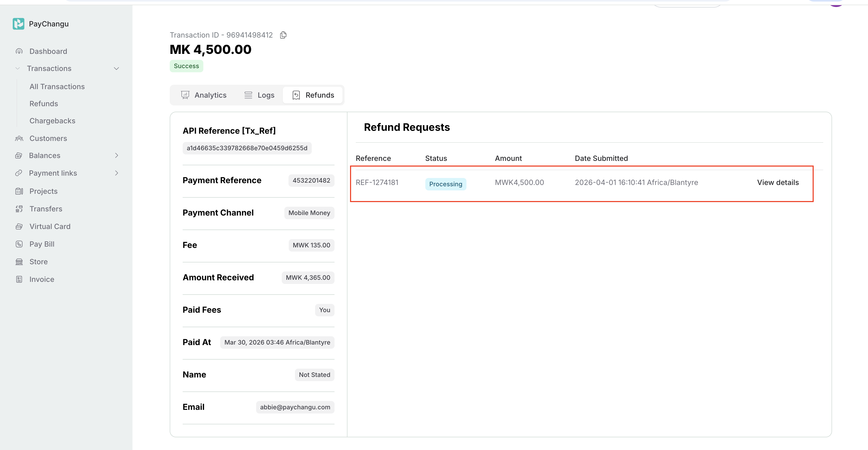Open View details for REF-1274181
This screenshot has width=868, height=450.
[778, 182]
